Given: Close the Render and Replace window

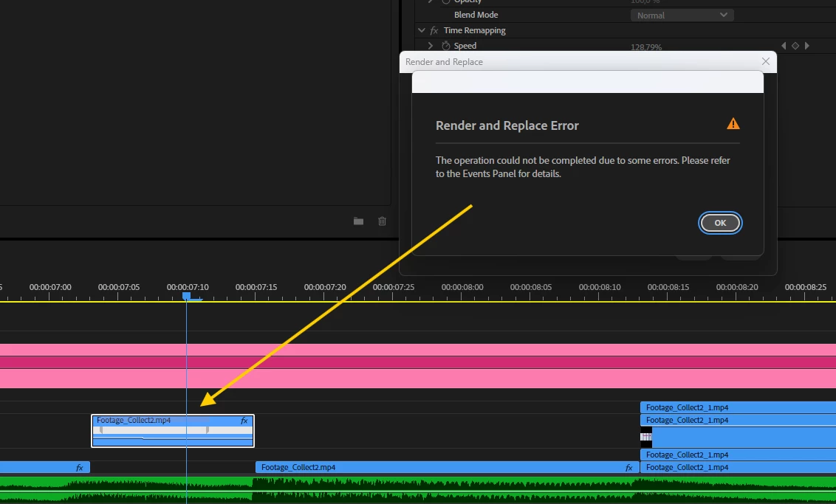Looking at the screenshot, I should (766, 61).
